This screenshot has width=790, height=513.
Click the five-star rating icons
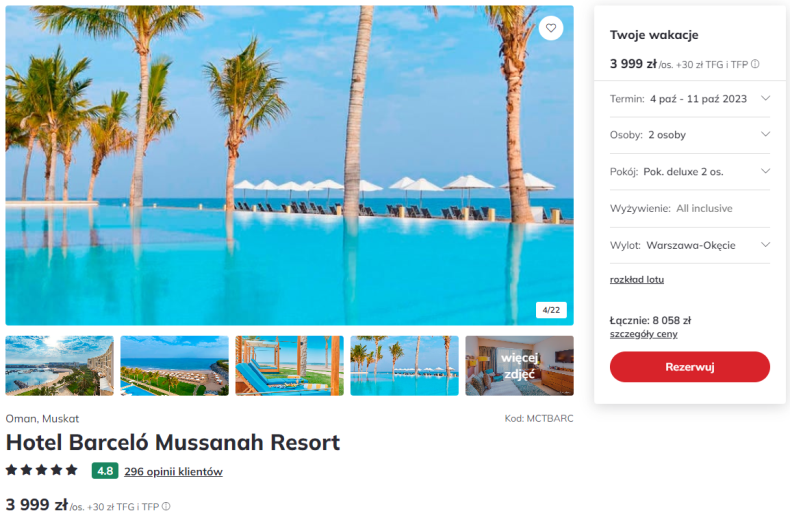pyautogui.click(x=42, y=470)
